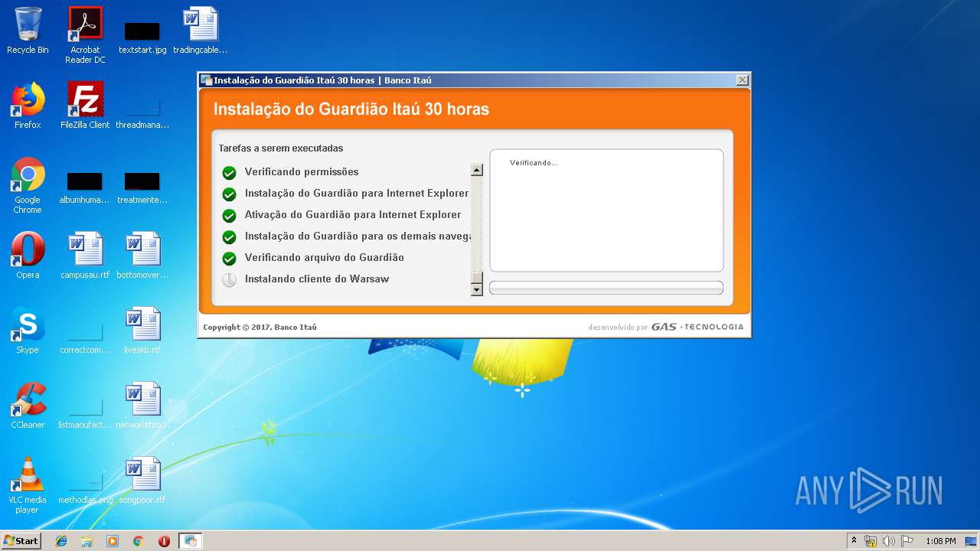Open Skype desktop shortcut
This screenshot has height=551, width=980.
point(28,331)
